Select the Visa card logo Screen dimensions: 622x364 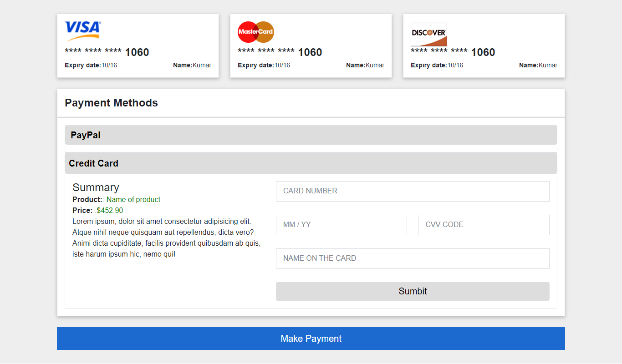point(82,28)
